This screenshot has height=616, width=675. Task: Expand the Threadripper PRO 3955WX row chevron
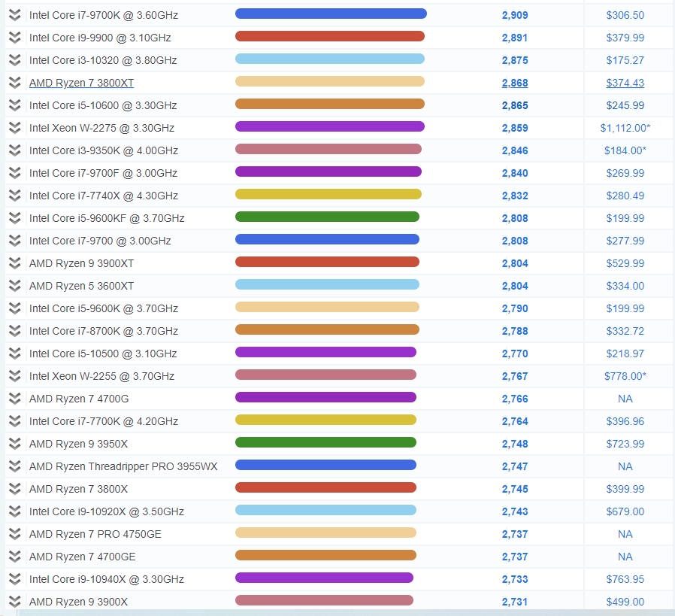tap(14, 466)
